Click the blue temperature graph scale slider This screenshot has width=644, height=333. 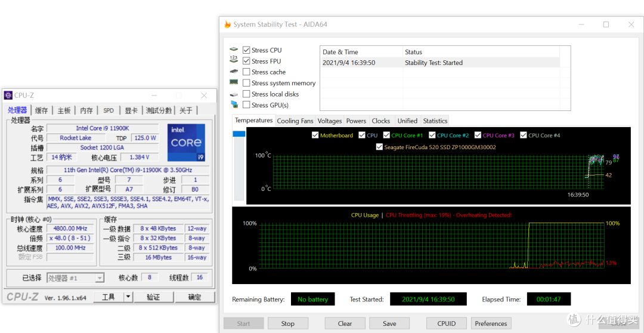click(x=239, y=134)
